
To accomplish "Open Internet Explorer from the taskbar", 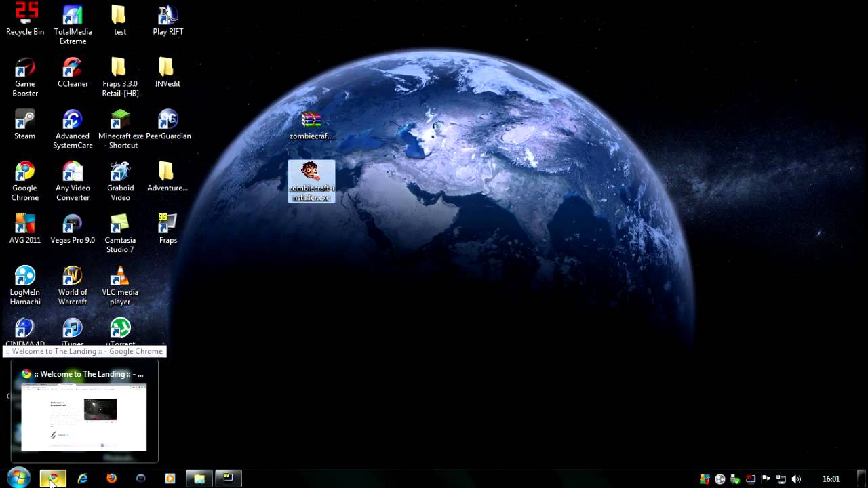I will coord(82,479).
